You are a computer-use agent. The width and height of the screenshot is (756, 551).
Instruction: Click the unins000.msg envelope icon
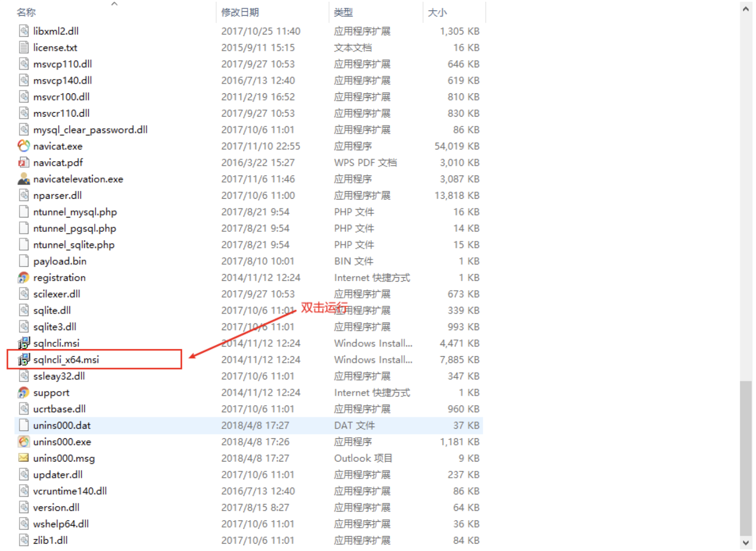24,458
